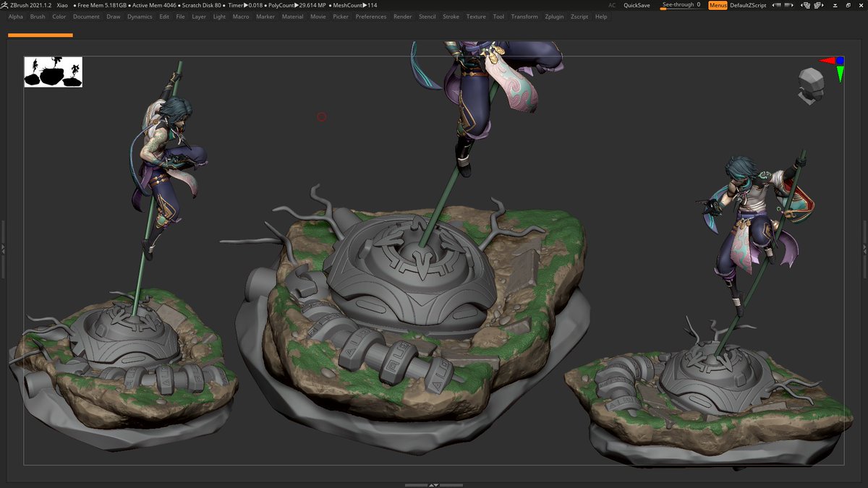The image size is (868, 488).
Task: Click the DefaultZScript button
Action: tap(748, 5)
